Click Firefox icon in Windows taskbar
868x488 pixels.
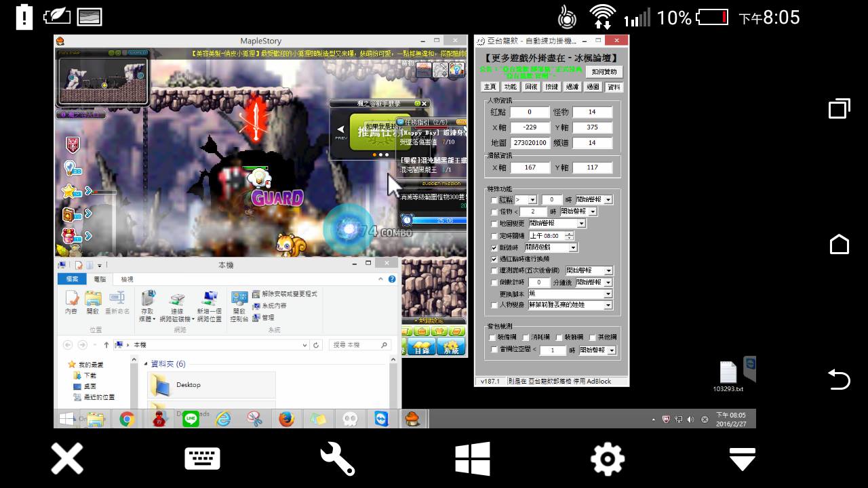(x=286, y=420)
